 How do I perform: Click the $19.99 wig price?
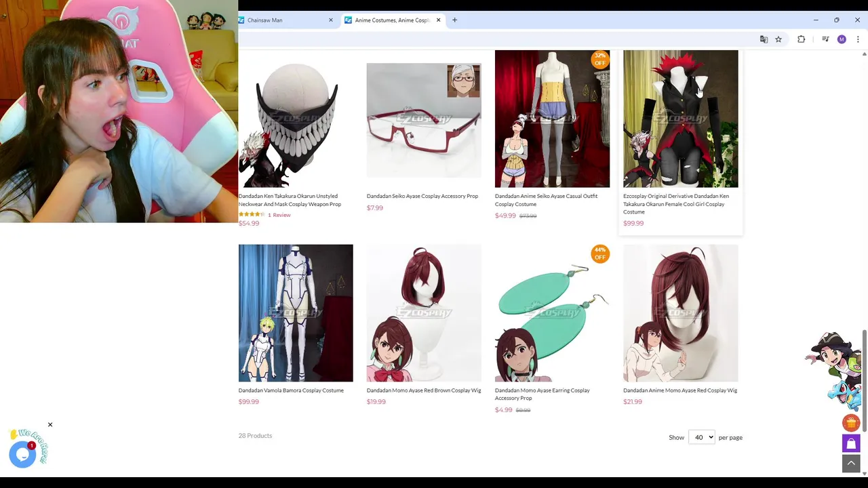[x=376, y=402]
